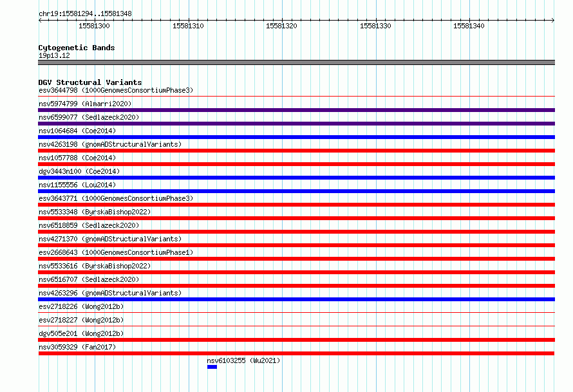Click the blue bar under nsv1064684
Viewport: 573px width, 392px height.
click(296, 137)
